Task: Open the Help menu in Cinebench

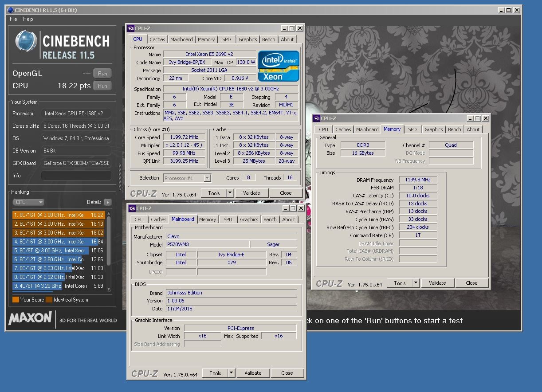Action: click(28, 19)
